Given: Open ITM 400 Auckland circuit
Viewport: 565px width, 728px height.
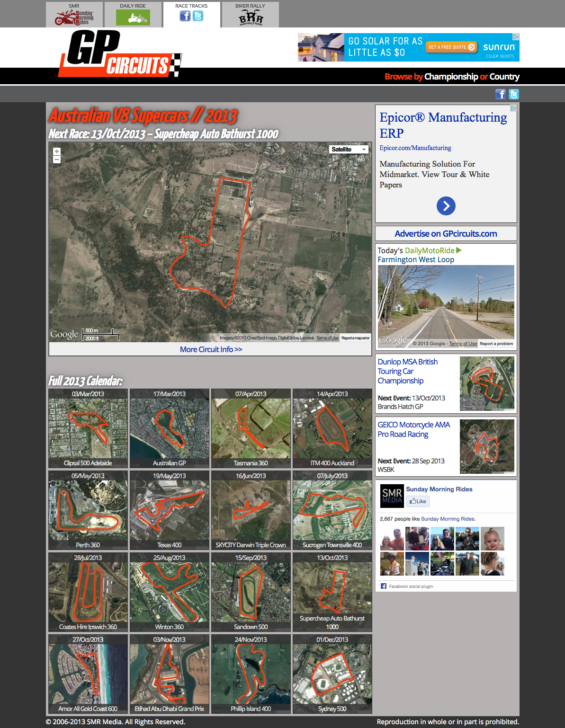Looking at the screenshot, I should pos(332,428).
